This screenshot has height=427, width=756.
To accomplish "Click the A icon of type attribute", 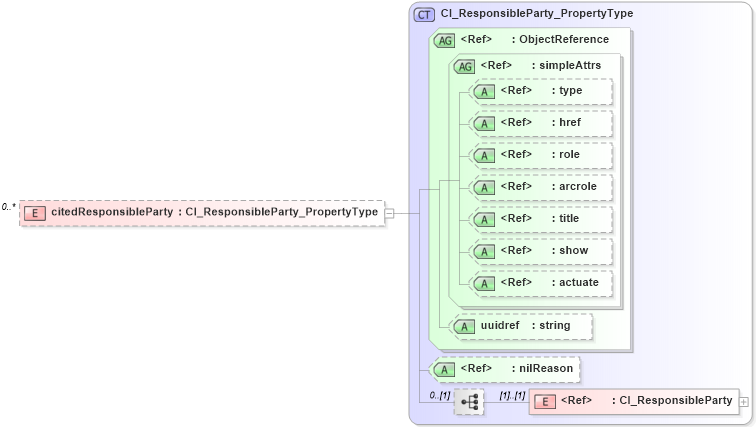I will coord(484,92).
